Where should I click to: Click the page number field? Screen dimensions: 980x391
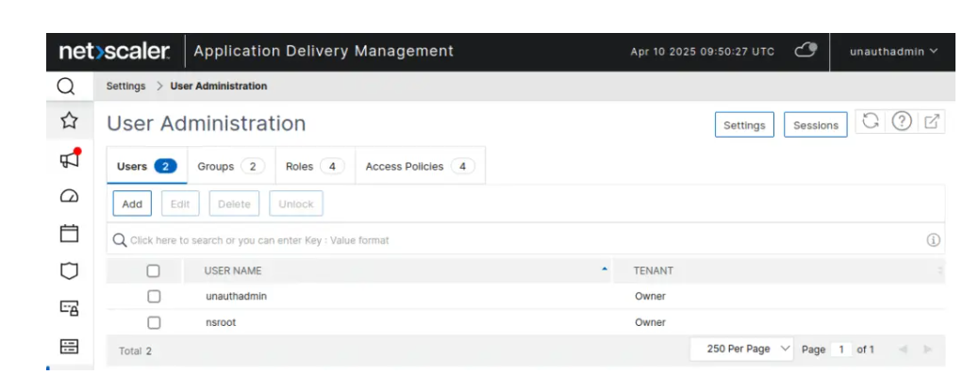pyautogui.click(x=841, y=350)
